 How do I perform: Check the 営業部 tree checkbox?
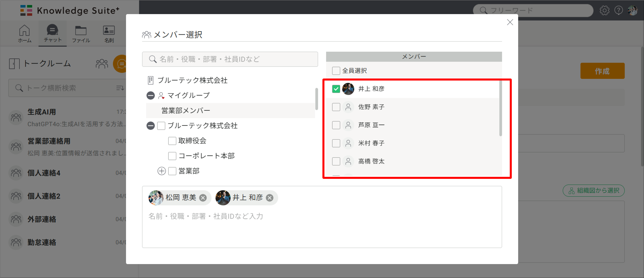tap(172, 171)
